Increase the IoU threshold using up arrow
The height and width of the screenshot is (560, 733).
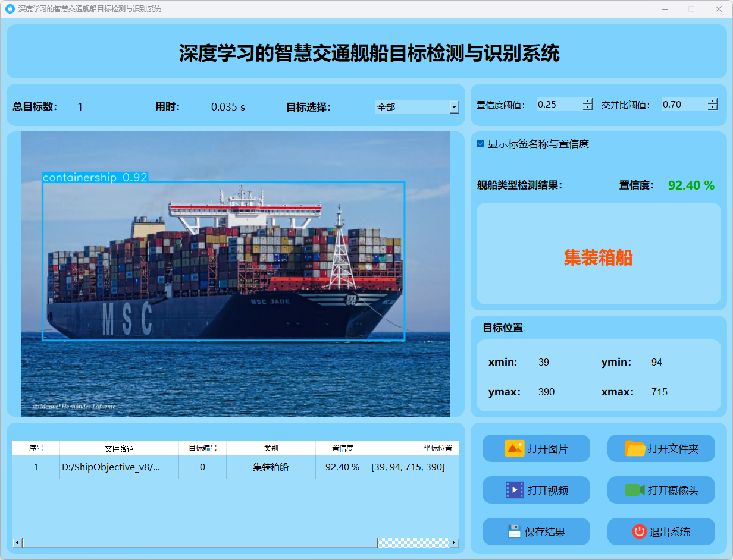(713, 101)
